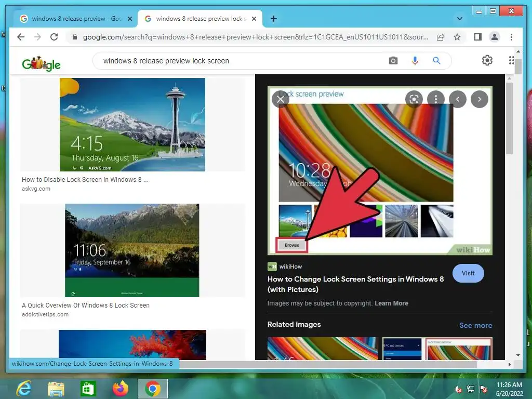
Task: Click 'See more' related images
Action: point(476,325)
